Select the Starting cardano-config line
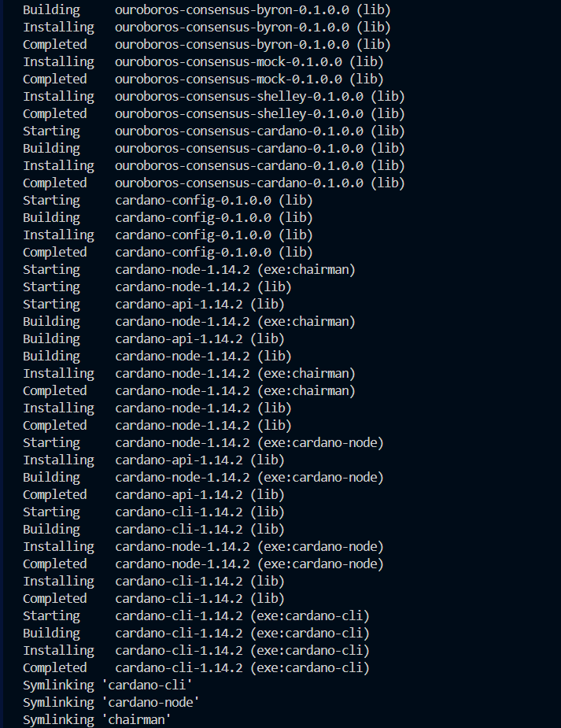 pos(168,200)
